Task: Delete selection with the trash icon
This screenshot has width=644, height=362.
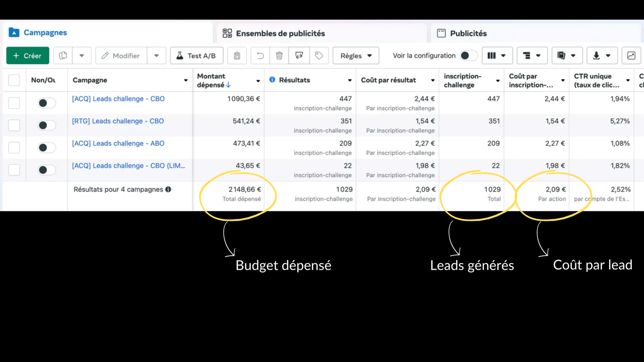Action: pos(279,56)
